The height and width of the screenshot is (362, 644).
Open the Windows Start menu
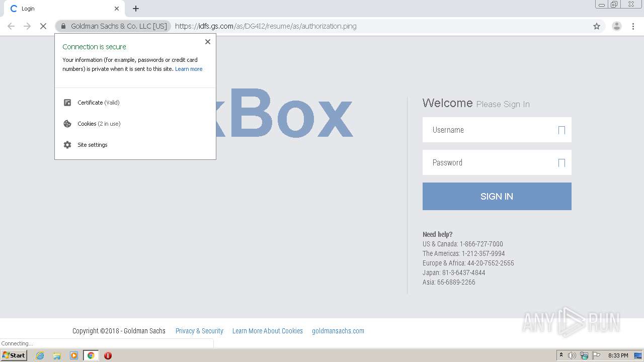tap(14, 355)
